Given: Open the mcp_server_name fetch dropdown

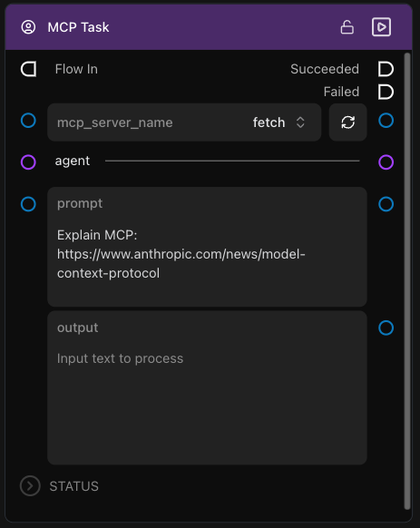Looking at the screenshot, I should [184, 122].
